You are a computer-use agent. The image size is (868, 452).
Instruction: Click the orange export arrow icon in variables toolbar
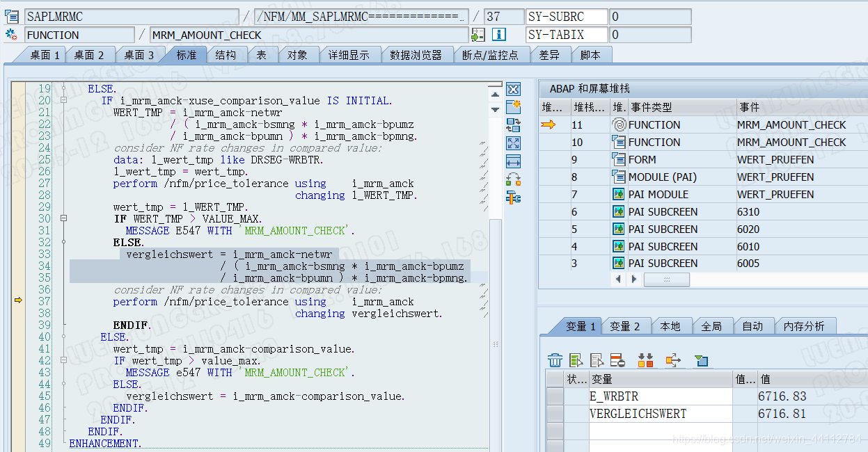[x=672, y=360]
